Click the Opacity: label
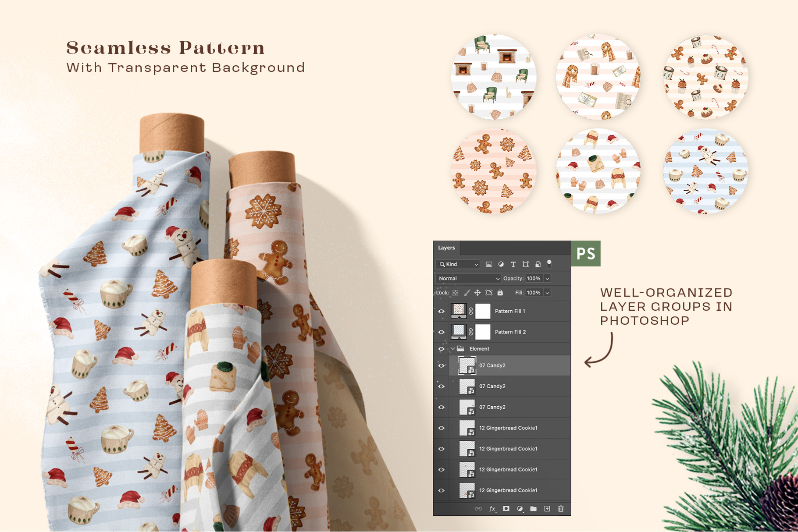Image resolution: width=798 pixels, height=532 pixels. pos(513,279)
